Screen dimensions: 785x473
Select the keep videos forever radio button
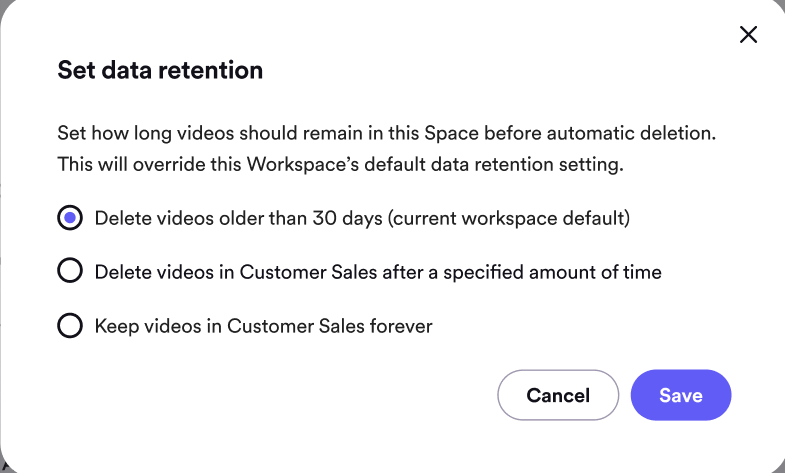[x=70, y=325]
